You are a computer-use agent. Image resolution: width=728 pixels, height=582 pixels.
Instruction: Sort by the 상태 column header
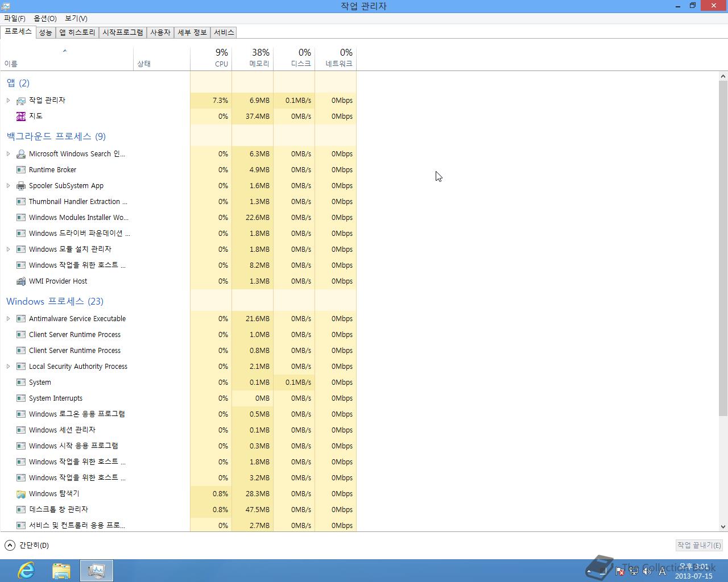[162, 58]
